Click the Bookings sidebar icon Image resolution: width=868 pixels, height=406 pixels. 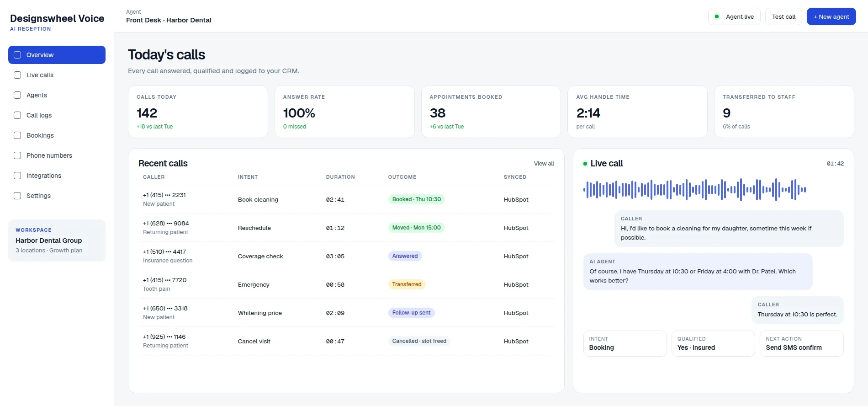click(x=17, y=135)
